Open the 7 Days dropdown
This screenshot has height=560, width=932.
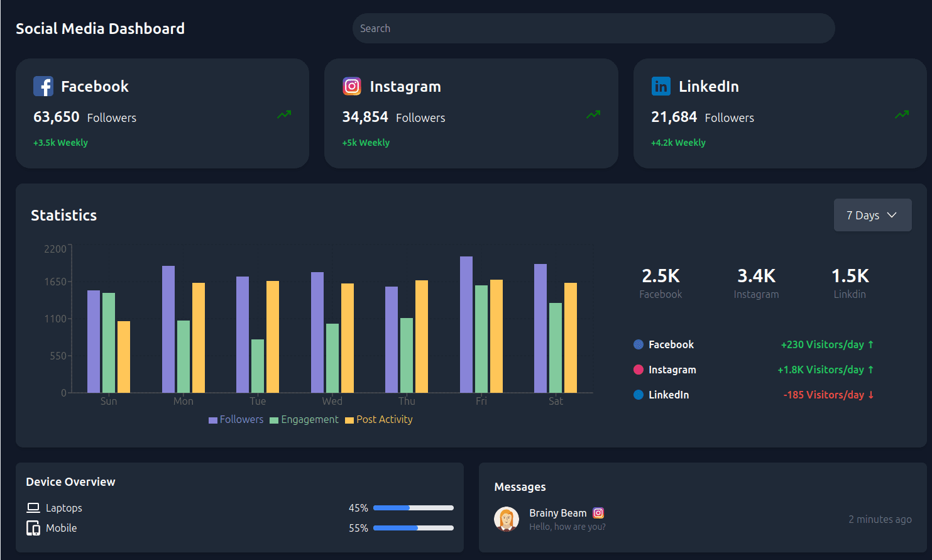pos(872,214)
